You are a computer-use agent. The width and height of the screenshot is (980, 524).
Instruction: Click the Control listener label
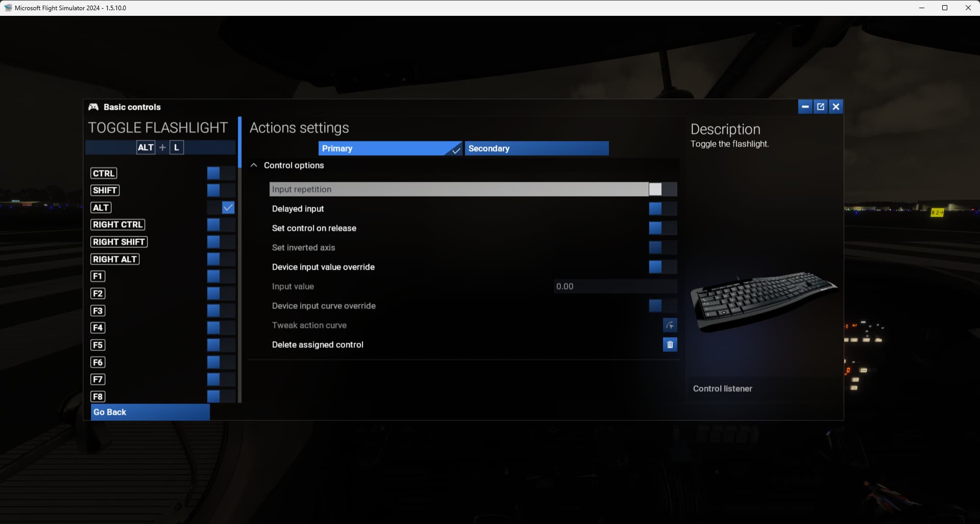point(722,389)
